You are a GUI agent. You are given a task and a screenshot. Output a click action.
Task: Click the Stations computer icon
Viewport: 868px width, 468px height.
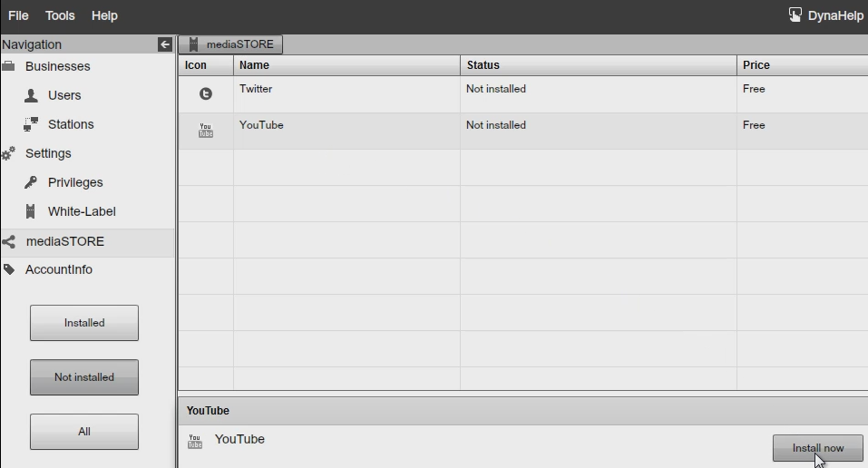pyautogui.click(x=31, y=124)
